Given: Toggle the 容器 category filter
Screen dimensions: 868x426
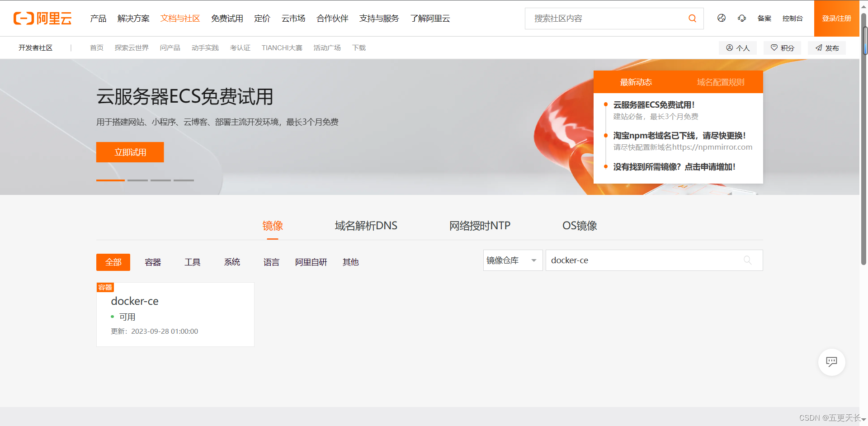Looking at the screenshot, I should 152,262.
